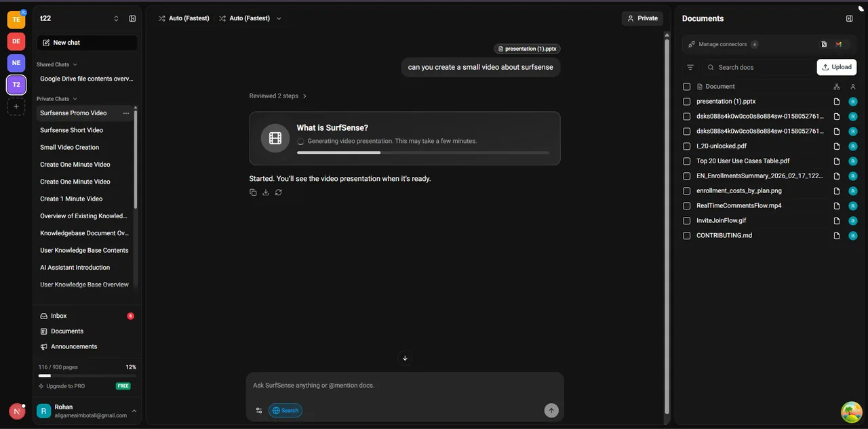The width and height of the screenshot is (868, 429).
Task: Toggle the Search option in composer
Action: [x=285, y=410]
